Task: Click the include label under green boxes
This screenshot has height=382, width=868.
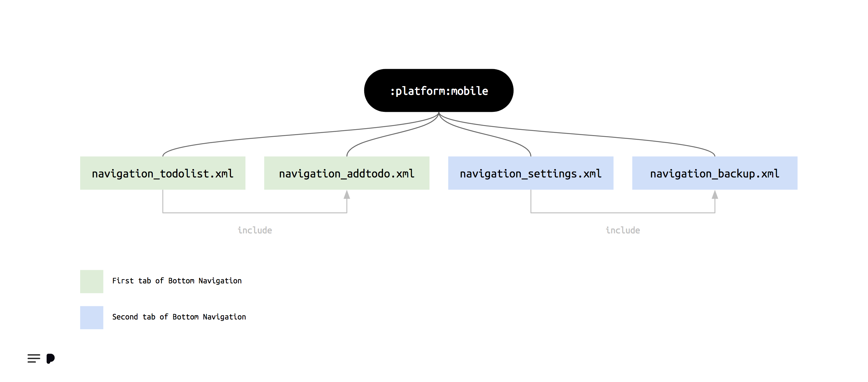Action: coord(255,230)
